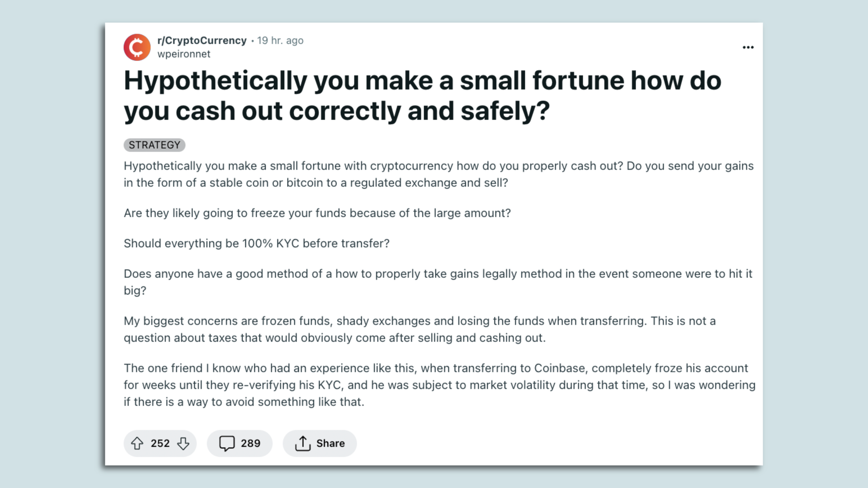Click the 252 vote count

160,443
